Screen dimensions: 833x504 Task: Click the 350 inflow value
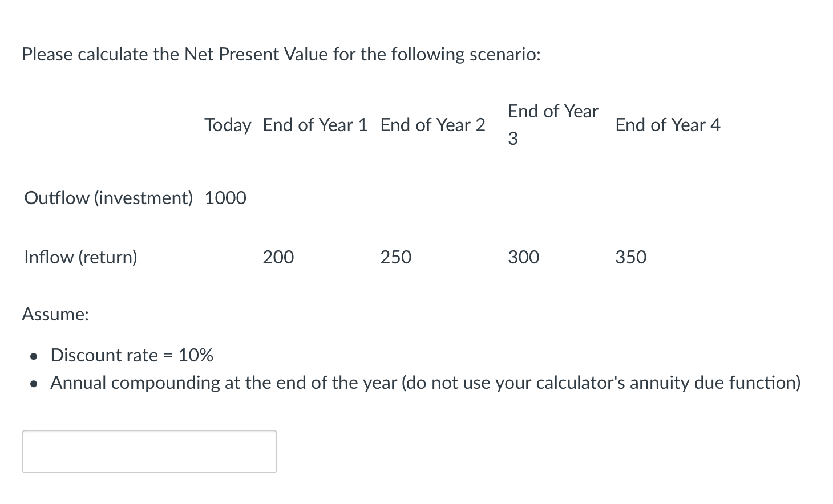630,257
